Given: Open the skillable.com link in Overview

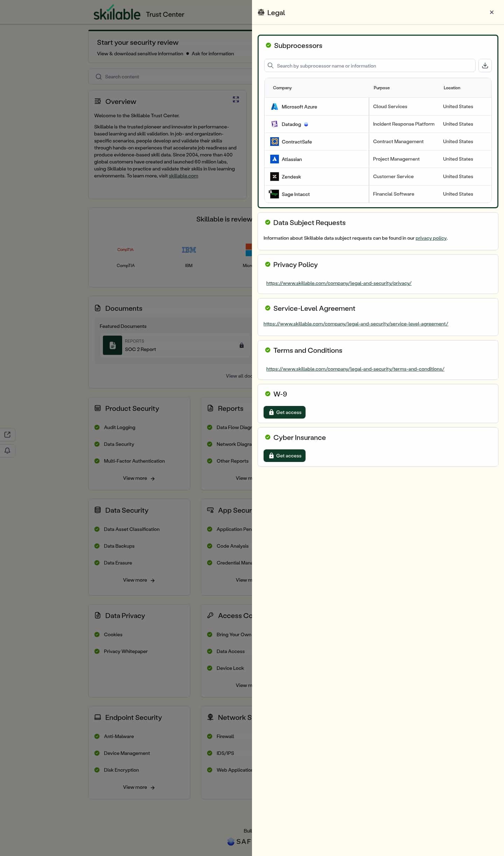Looking at the screenshot, I should click(x=183, y=176).
